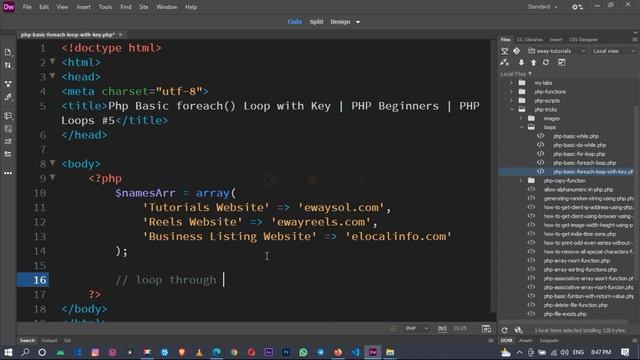
Task: Click the Open Documents icon in the left toolbar
Action: point(8,52)
